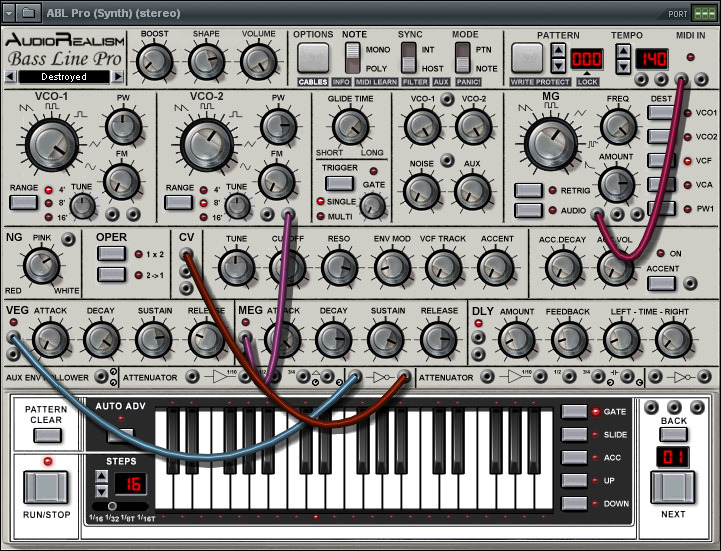The image size is (721, 551).
Task: Toggle the NOTE mono/poly switch
Action: point(353,58)
